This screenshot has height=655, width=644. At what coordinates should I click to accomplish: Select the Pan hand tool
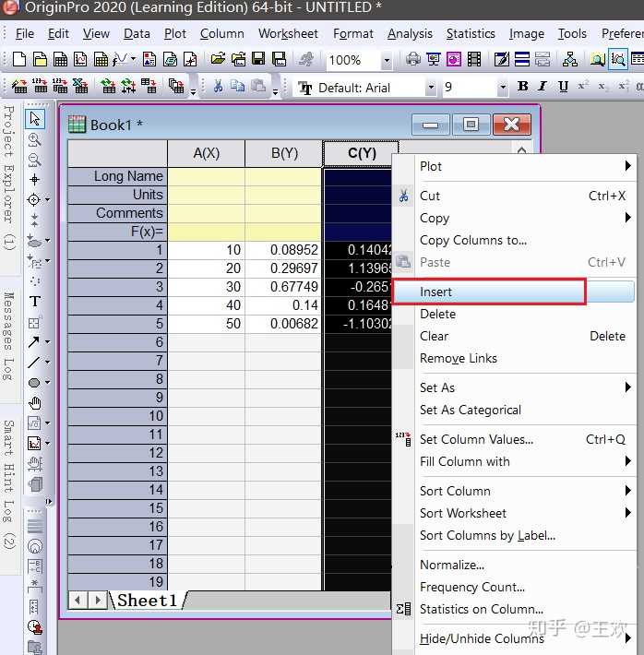click(x=35, y=403)
